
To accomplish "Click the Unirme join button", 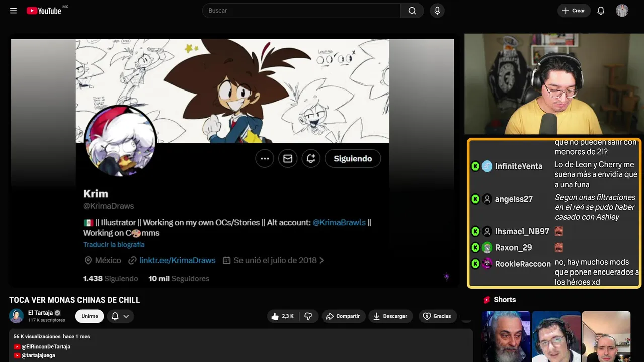I will click(x=90, y=316).
